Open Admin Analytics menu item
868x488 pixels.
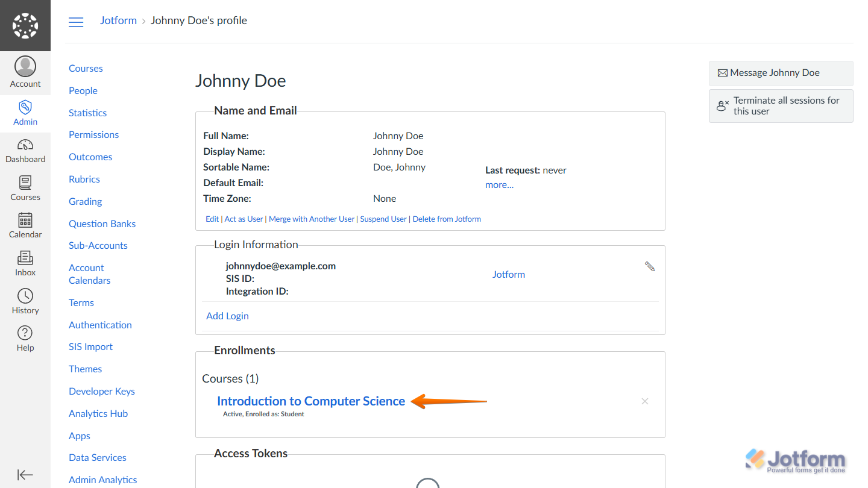[x=103, y=480]
